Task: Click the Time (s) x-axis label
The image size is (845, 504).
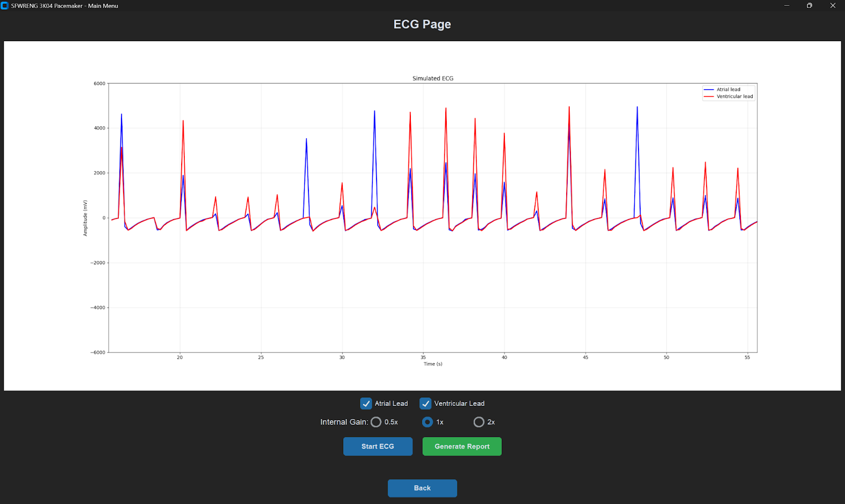Action: pos(433,364)
